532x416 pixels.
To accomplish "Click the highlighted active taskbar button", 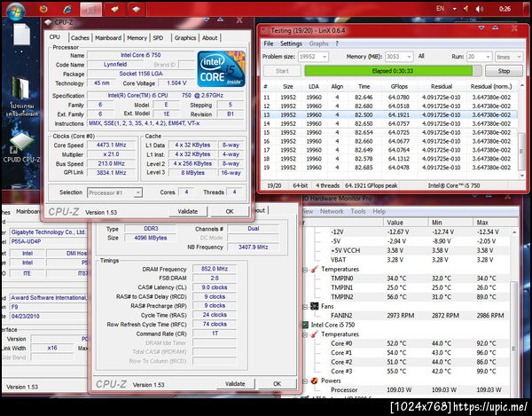I will click(90, 9).
